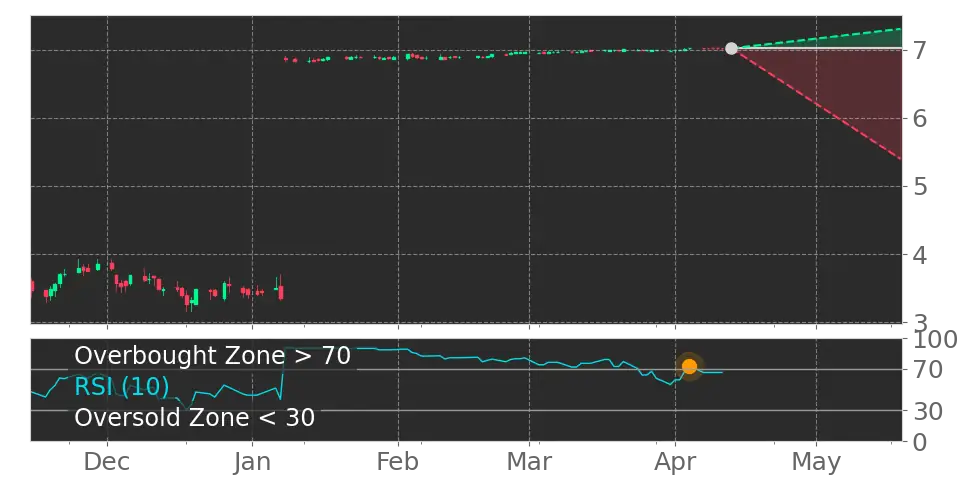Click RSI axis value 30
The image size is (972, 486).
927,410
